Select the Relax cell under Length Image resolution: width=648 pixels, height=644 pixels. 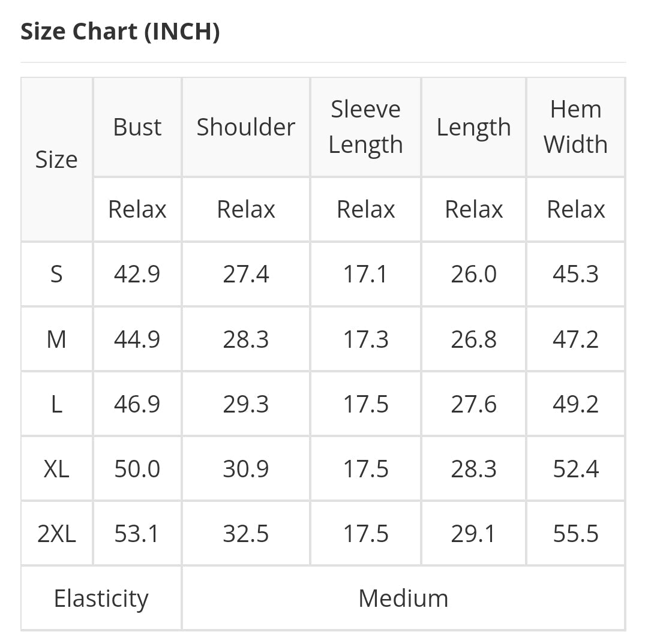click(x=473, y=209)
